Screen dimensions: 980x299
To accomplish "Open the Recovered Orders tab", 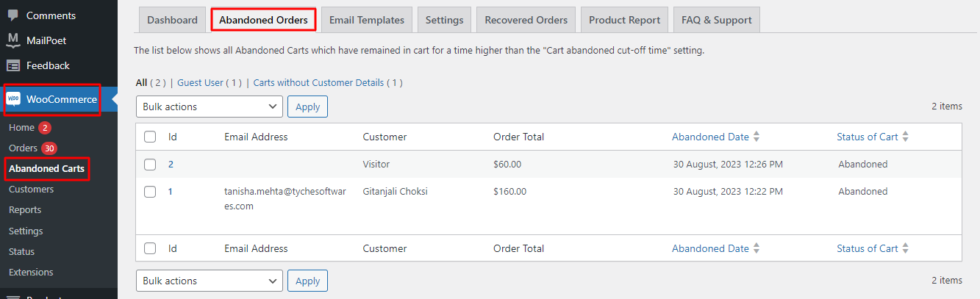I will click(x=526, y=20).
